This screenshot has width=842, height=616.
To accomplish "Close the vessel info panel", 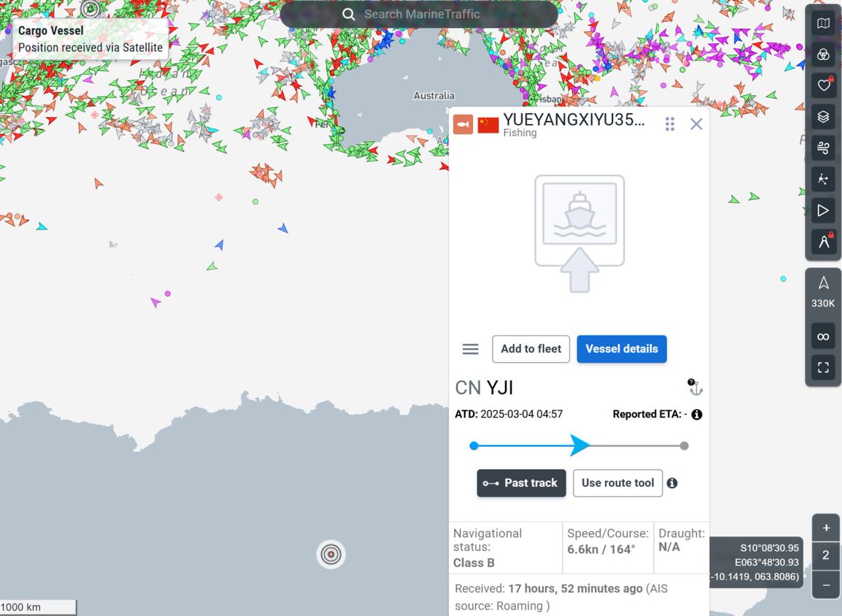I will pyautogui.click(x=696, y=124).
